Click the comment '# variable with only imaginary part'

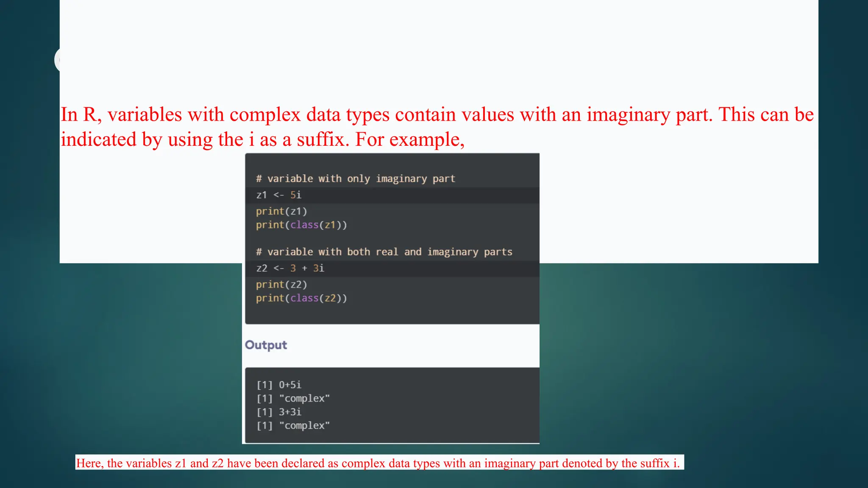(356, 179)
